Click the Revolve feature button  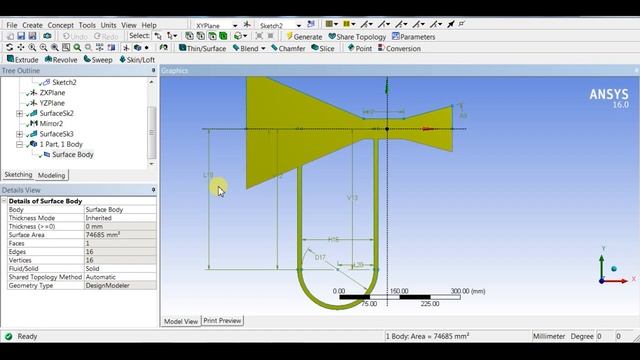coord(61,60)
